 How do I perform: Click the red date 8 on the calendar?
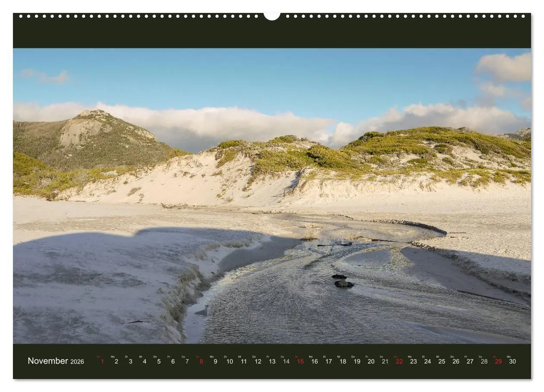coord(201,360)
